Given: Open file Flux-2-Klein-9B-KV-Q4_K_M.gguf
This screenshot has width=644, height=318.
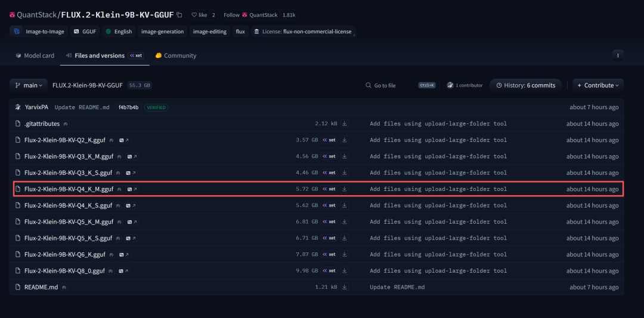Looking at the screenshot, I should (69, 189).
